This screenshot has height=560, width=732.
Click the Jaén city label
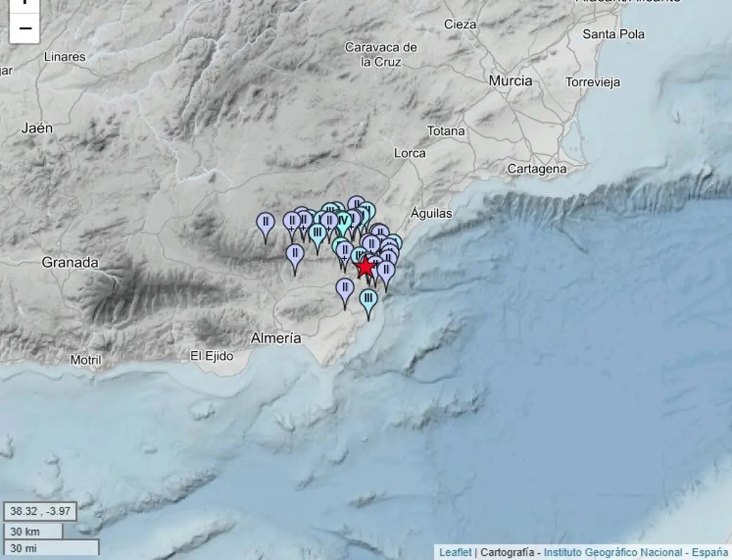[37, 128]
